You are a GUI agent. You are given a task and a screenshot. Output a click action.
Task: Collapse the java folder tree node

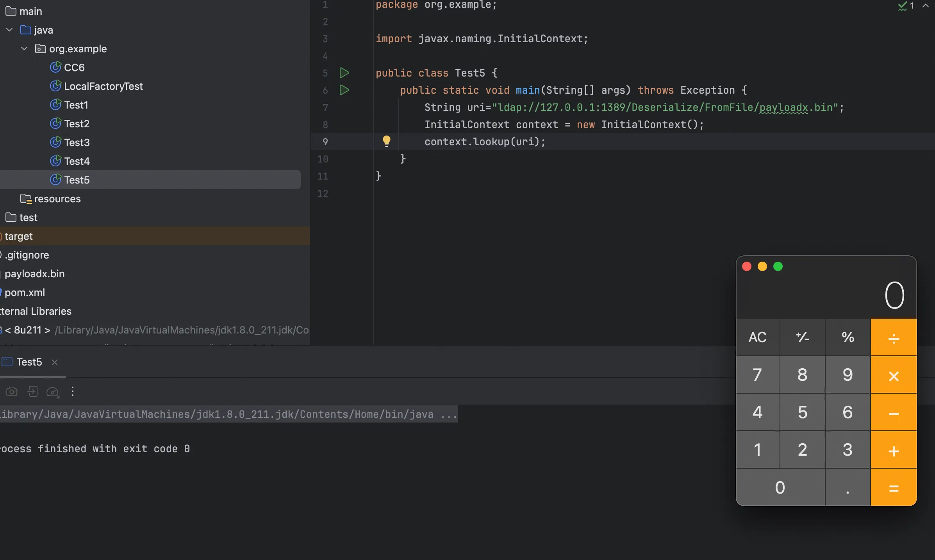pos(10,30)
